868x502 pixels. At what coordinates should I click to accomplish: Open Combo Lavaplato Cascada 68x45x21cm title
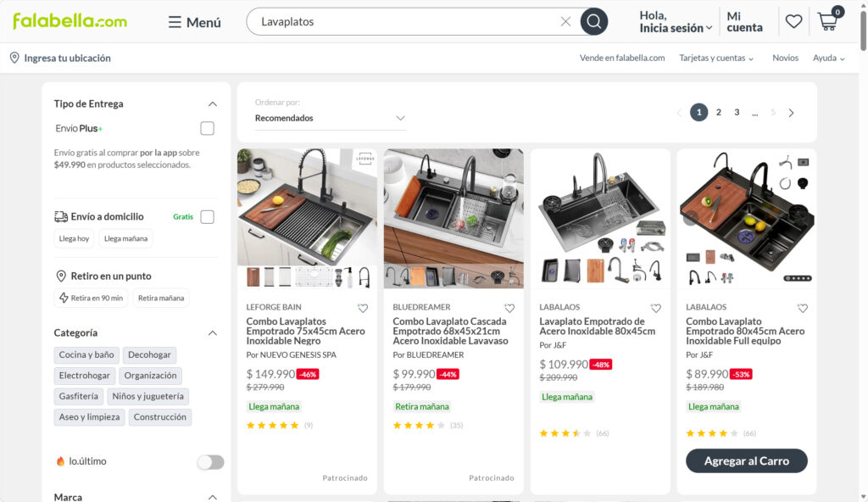(451, 331)
